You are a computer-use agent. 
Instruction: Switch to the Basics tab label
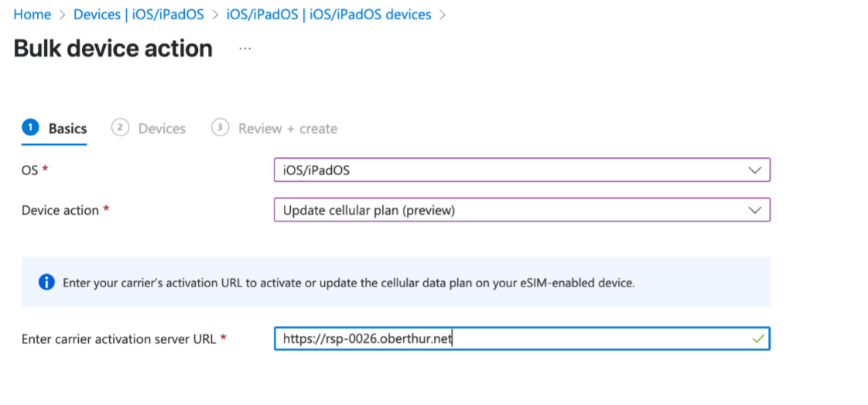67,129
